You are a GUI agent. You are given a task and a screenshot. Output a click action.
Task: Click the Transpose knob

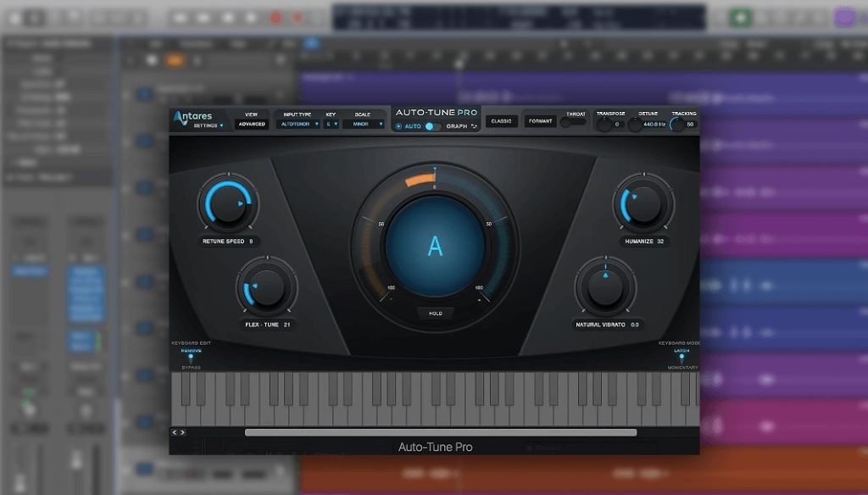[604, 124]
